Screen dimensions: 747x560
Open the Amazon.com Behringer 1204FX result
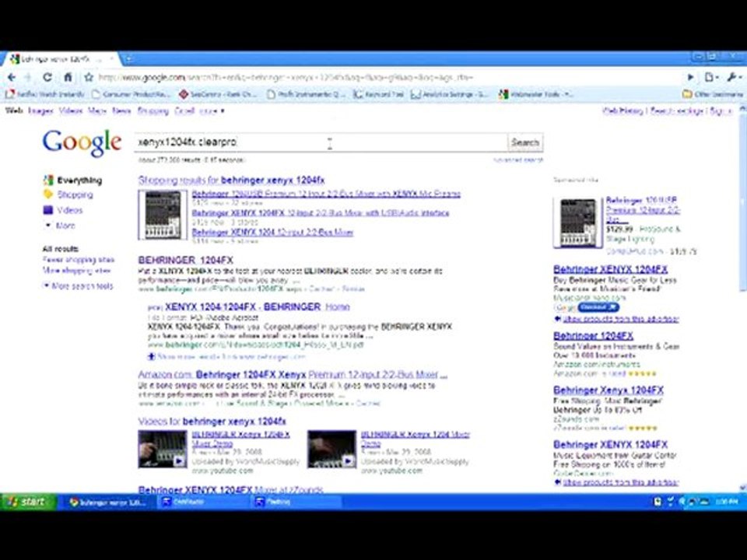coord(293,375)
